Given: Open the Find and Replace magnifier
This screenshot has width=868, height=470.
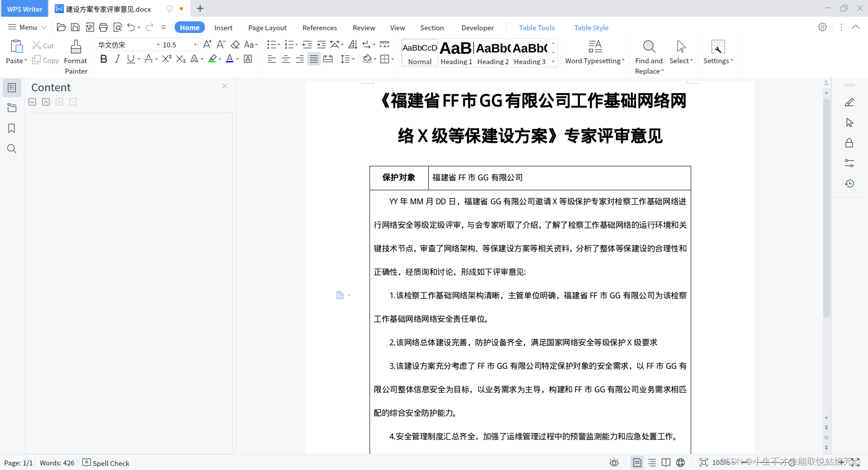Looking at the screenshot, I should [x=649, y=46].
